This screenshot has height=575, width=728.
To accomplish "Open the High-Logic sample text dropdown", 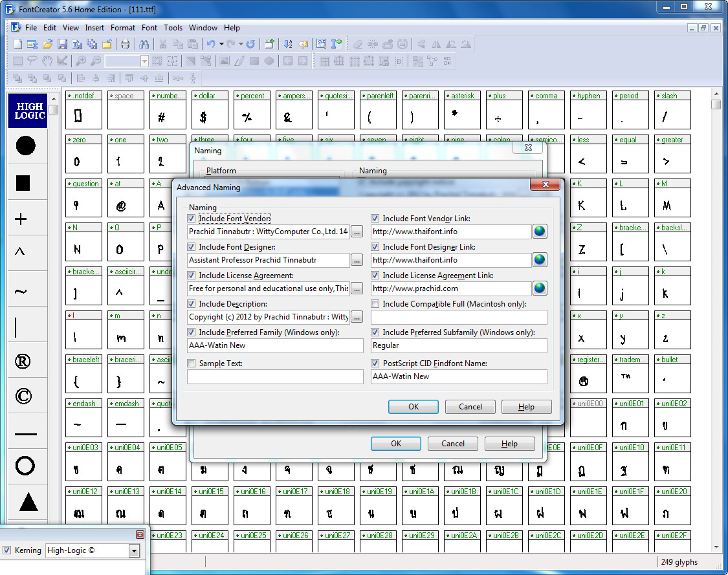I will pyautogui.click(x=134, y=551).
